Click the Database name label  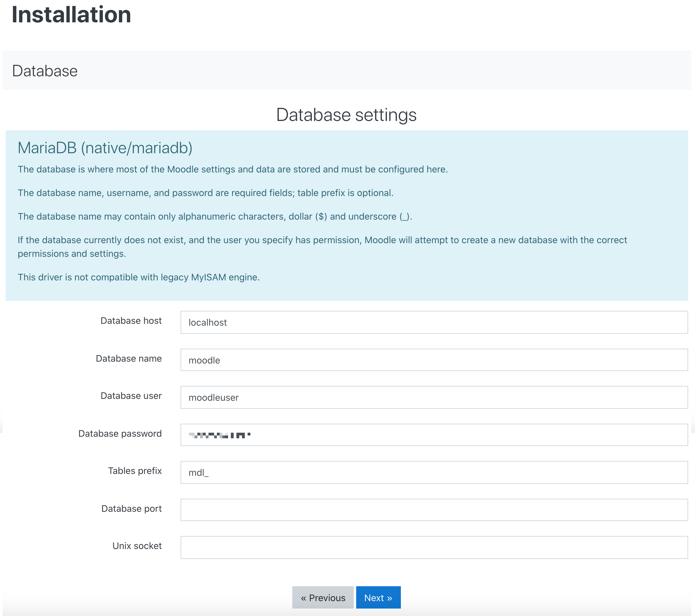pyautogui.click(x=128, y=358)
